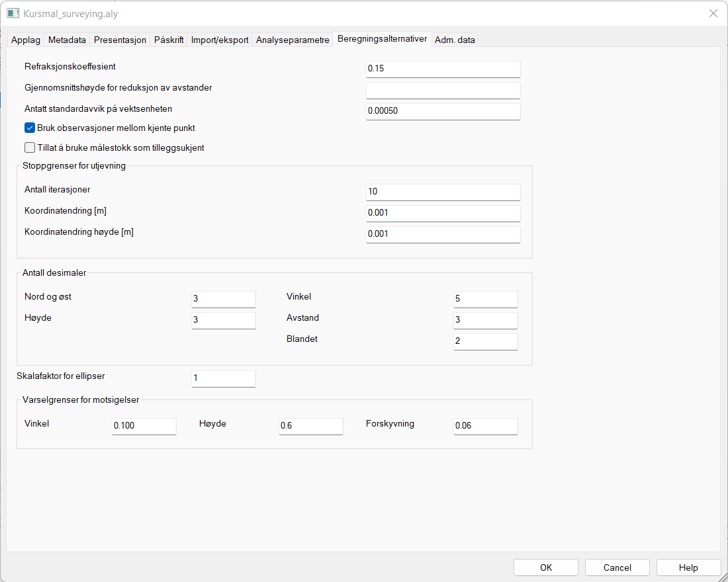
Task: Click the Cancel button
Action: click(x=617, y=567)
